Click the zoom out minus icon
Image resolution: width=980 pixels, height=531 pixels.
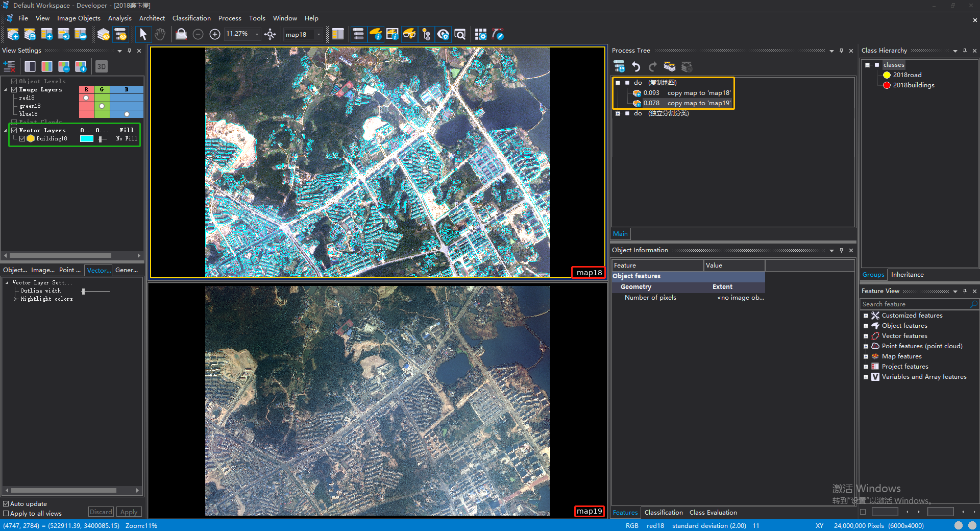coord(198,34)
